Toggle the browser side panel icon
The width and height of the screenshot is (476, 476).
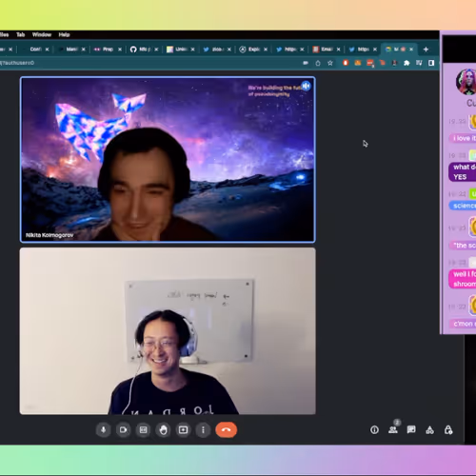click(x=431, y=63)
